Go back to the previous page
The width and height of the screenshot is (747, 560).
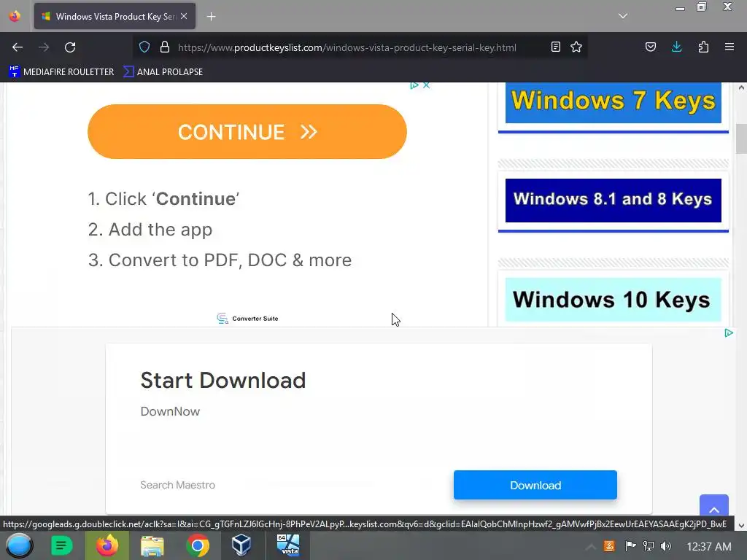click(x=18, y=47)
